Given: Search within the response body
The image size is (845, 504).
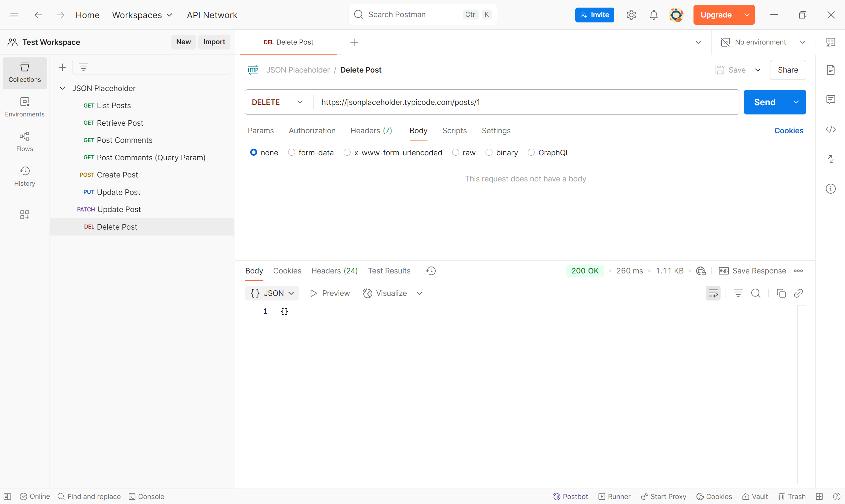Looking at the screenshot, I should point(756,293).
